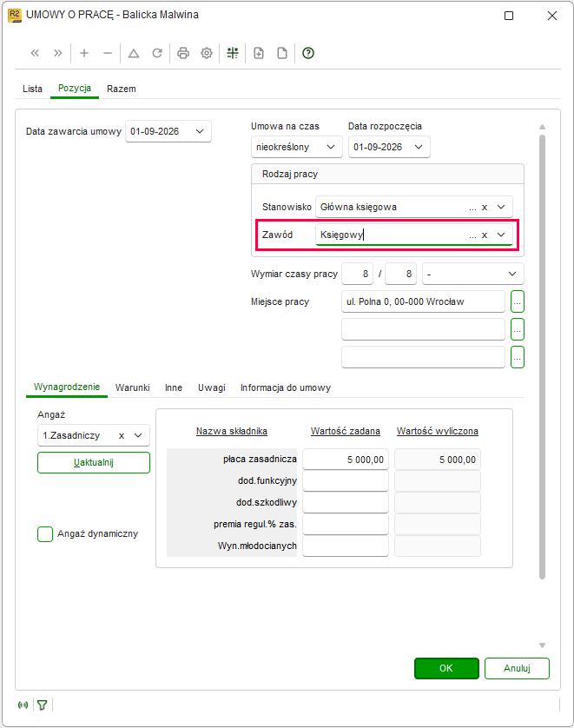This screenshot has height=728, width=574.
Task: Switch to Warunki tab
Action: (133, 387)
